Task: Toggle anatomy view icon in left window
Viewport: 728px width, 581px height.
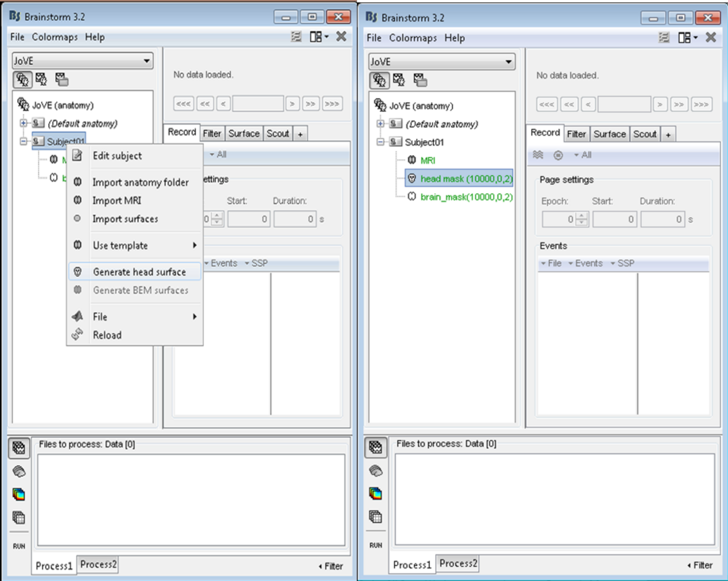Action: click(23, 80)
